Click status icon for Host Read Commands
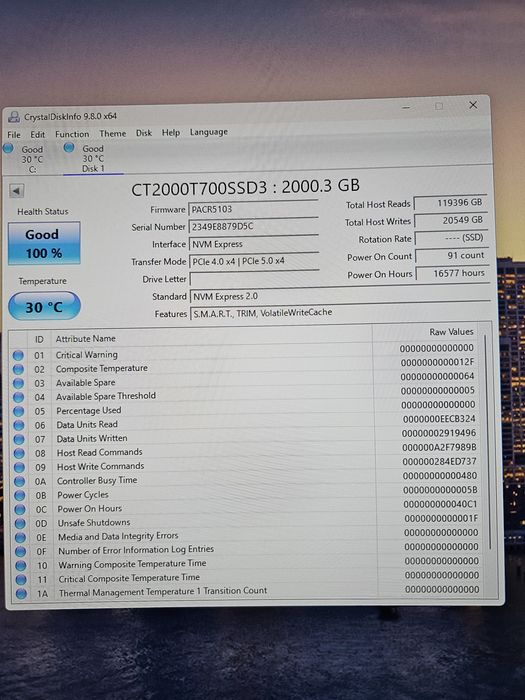This screenshot has height=700, width=525. tap(19, 454)
